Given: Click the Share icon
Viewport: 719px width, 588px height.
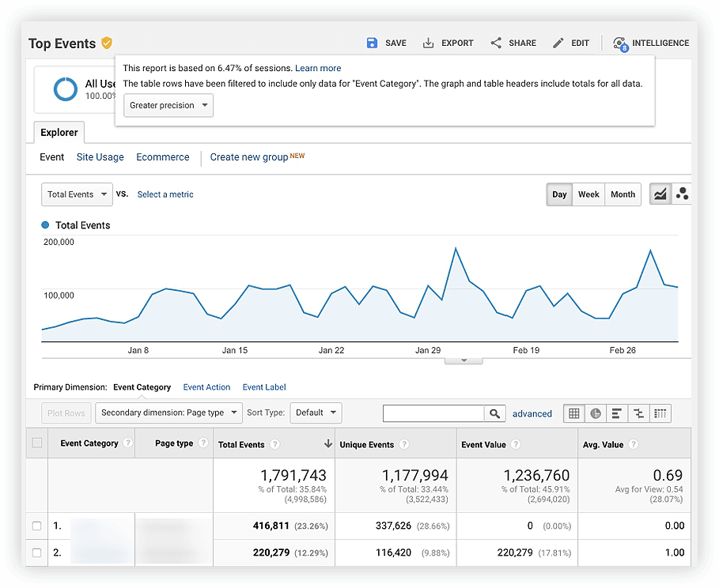Looking at the screenshot, I should (496, 43).
